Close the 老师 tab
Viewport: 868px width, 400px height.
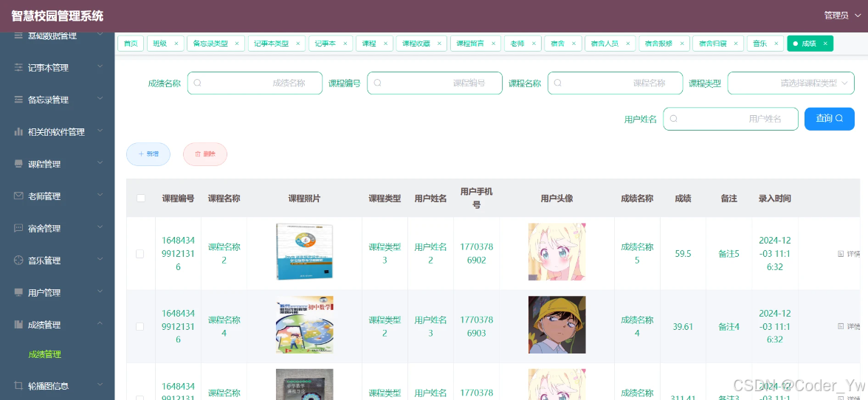(534, 44)
